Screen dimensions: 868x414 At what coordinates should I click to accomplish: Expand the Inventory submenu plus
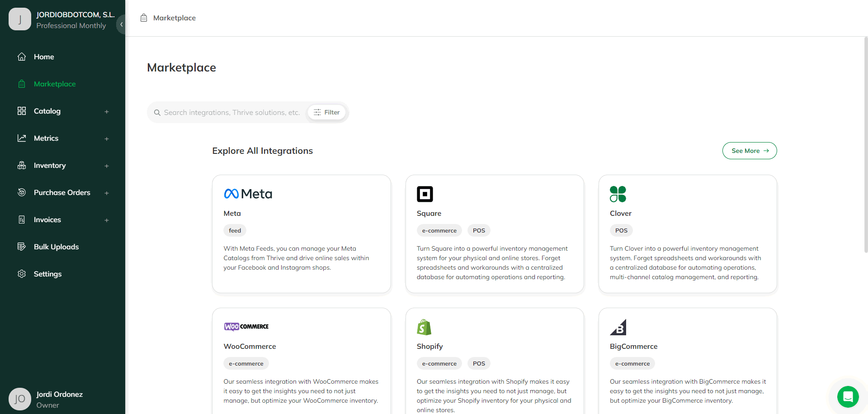tap(107, 166)
